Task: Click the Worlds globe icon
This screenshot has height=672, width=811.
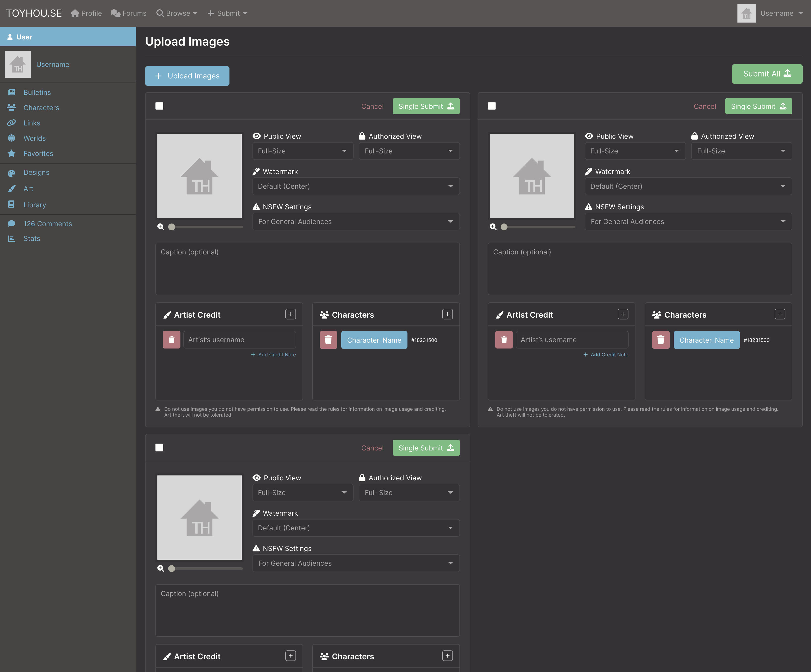Action: click(12, 138)
